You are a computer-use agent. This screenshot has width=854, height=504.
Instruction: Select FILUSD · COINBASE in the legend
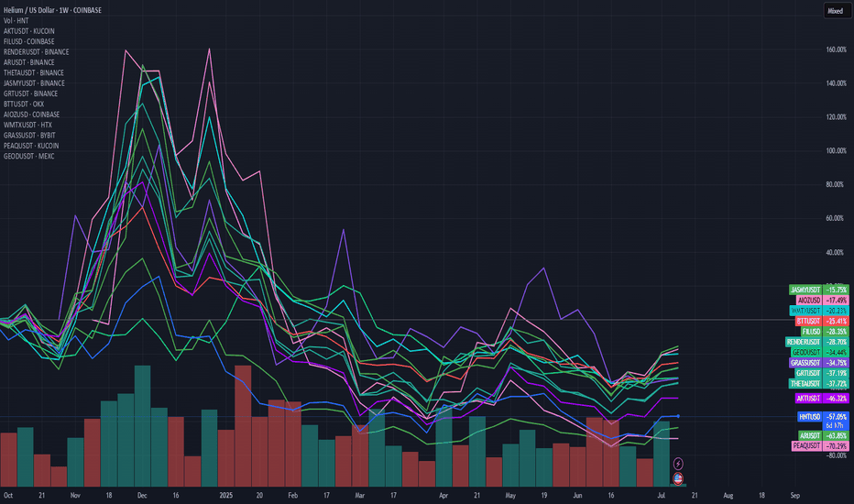pyautogui.click(x=29, y=41)
